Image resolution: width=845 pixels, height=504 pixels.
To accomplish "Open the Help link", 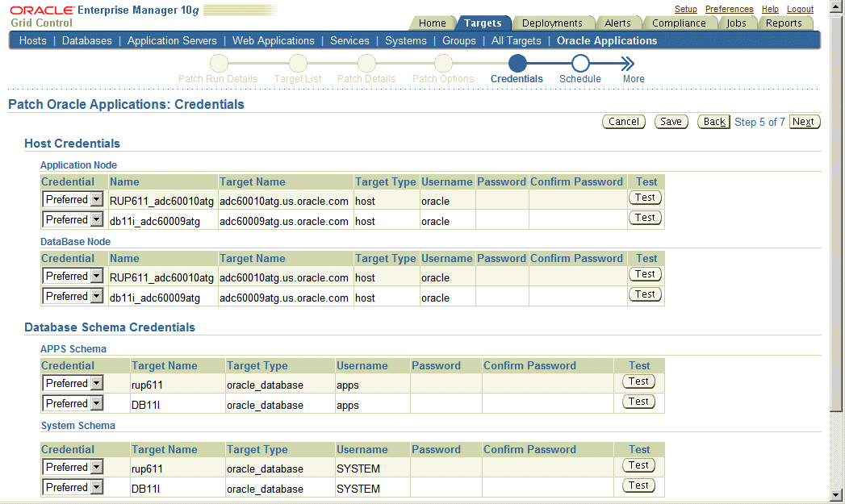I will click(x=770, y=9).
